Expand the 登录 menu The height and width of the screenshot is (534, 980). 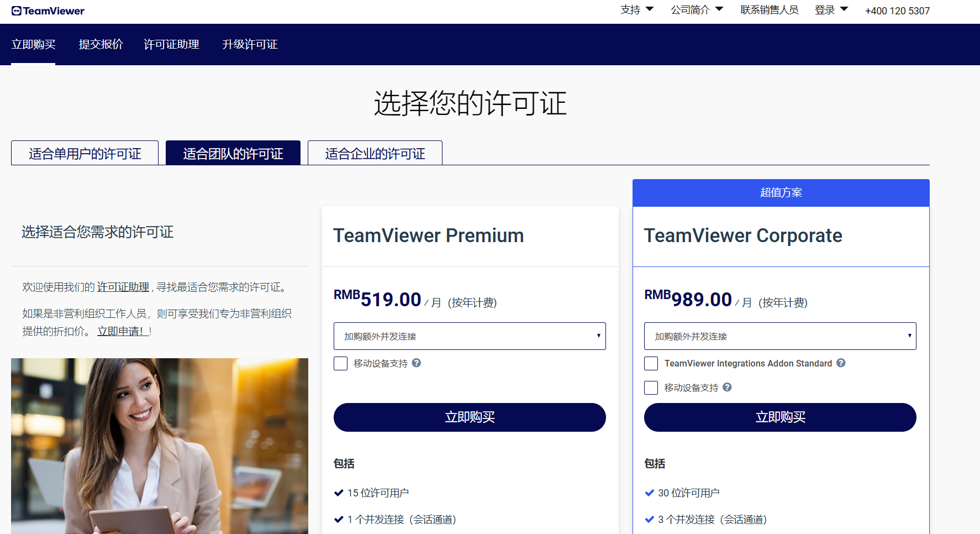pyautogui.click(x=831, y=10)
